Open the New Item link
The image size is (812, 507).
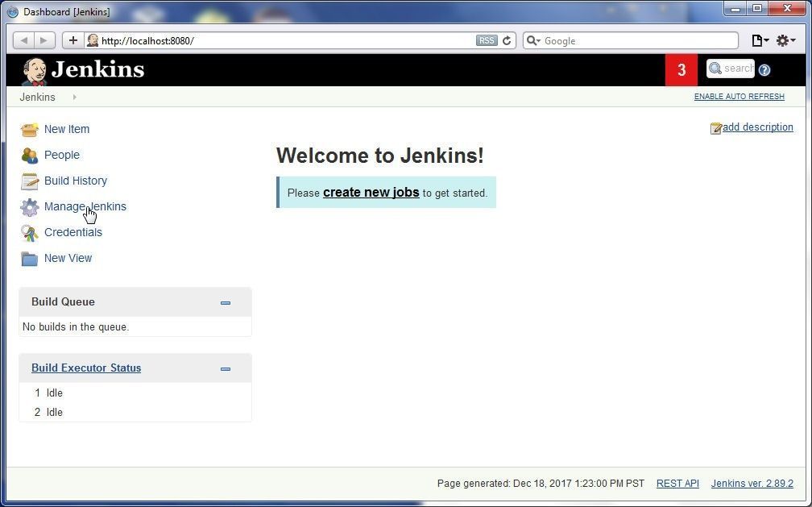(x=67, y=129)
